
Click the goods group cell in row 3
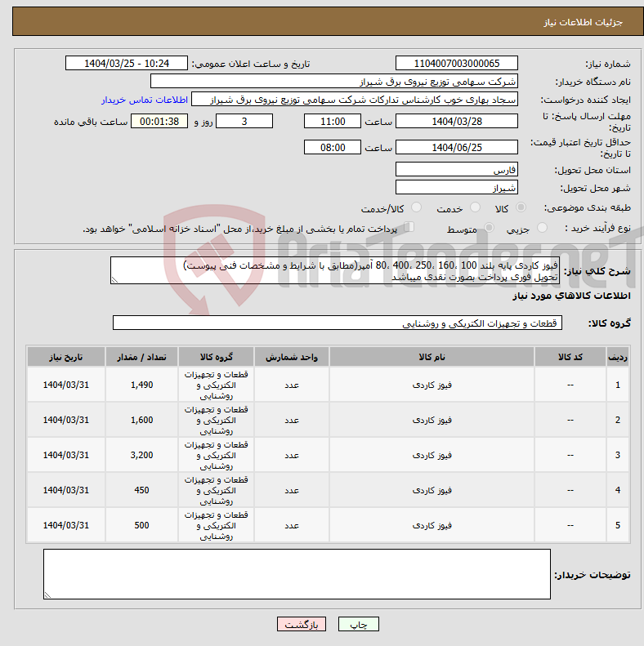pyautogui.click(x=216, y=455)
